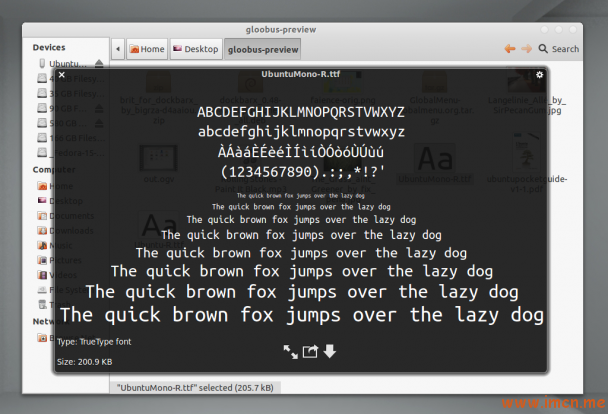Click the lowercase alphabet sample line
This screenshot has height=414, width=608.
point(301,132)
